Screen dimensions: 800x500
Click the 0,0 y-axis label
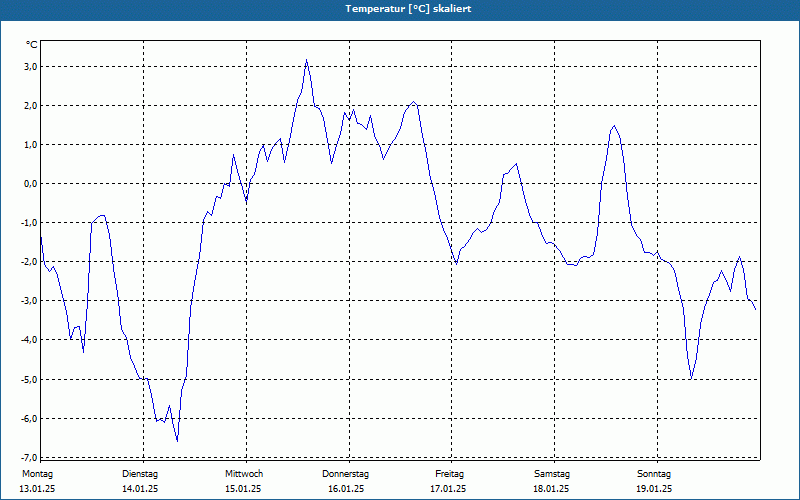(x=31, y=184)
